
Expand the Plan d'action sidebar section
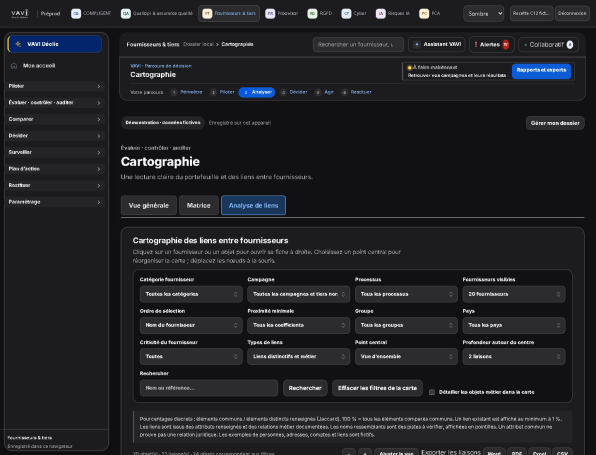pyautogui.click(x=55, y=169)
